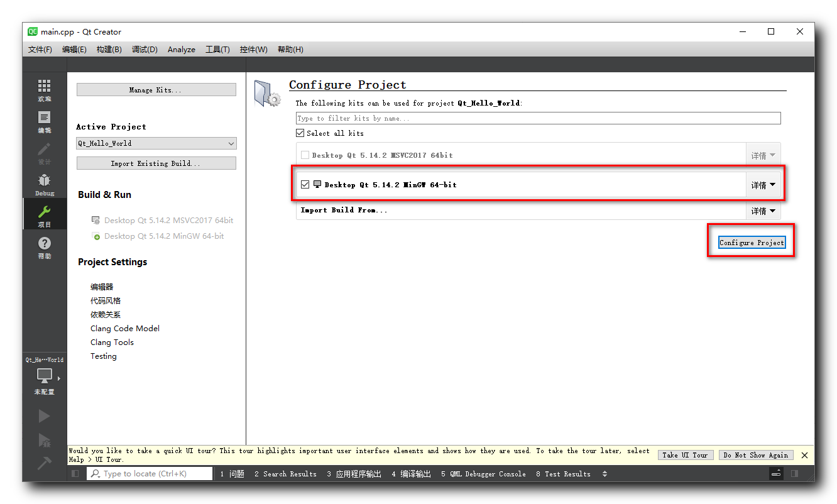
Task: Open the Welcome (欢迎) mode
Action: click(x=44, y=90)
